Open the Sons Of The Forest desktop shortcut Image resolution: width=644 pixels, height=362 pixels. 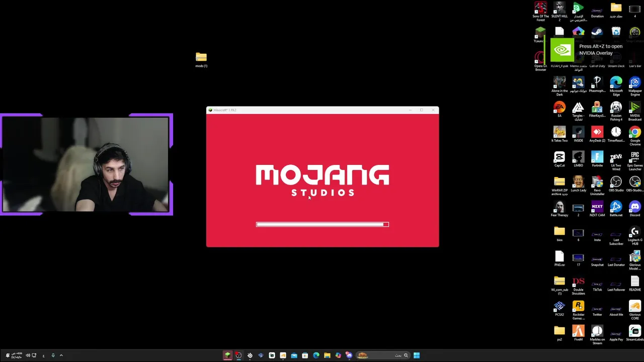pyautogui.click(x=540, y=11)
